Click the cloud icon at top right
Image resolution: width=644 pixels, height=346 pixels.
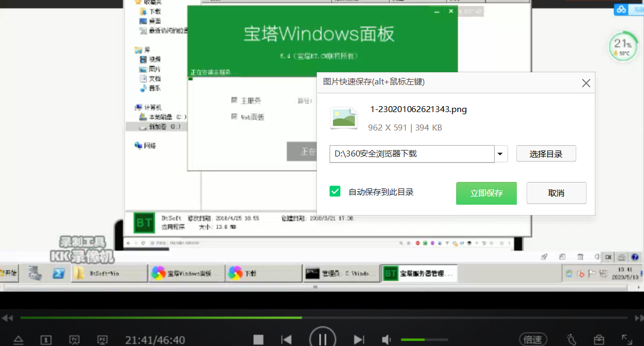click(621, 9)
